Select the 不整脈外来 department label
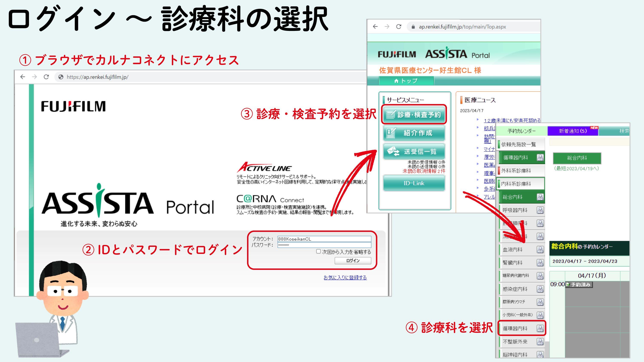Image resolution: width=644 pixels, height=362 pixels. tap(515, 341)
